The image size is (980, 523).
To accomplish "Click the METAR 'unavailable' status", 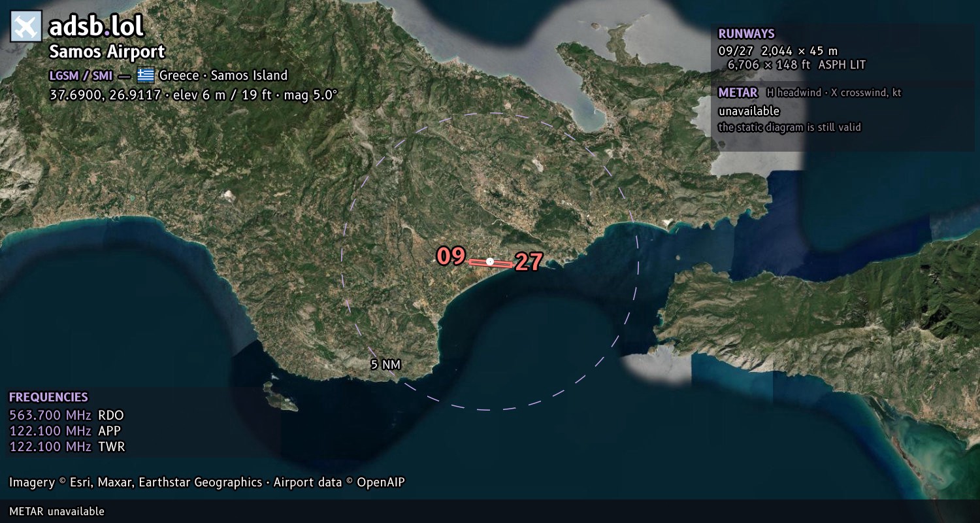I will tap(749, 111).
